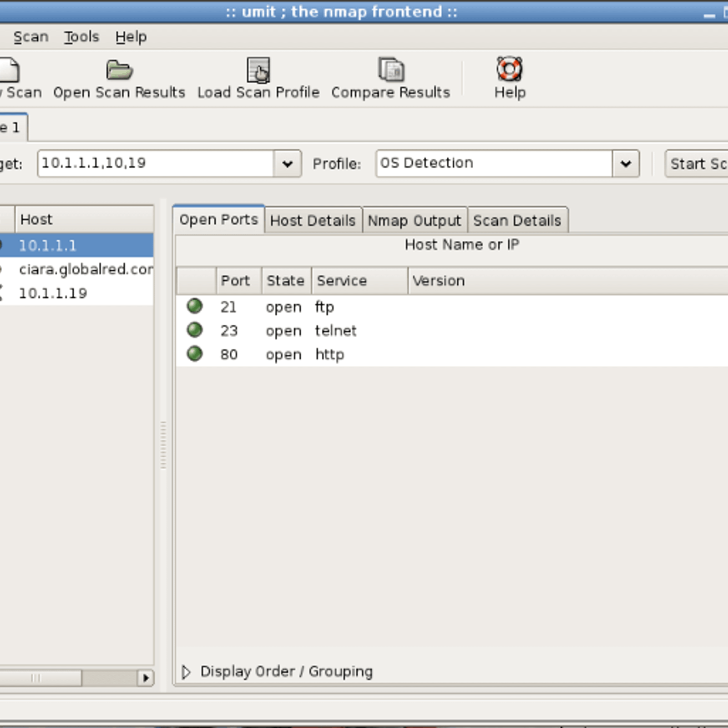The width and height of the screenshot is (728, 728).
Task: Click the Help lifebuoy icon
Action: pyautogui.click(x=510, y=69)
